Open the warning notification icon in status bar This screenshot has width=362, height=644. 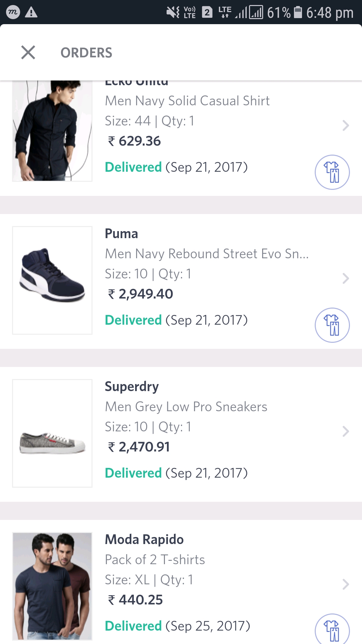pos(31,13)
